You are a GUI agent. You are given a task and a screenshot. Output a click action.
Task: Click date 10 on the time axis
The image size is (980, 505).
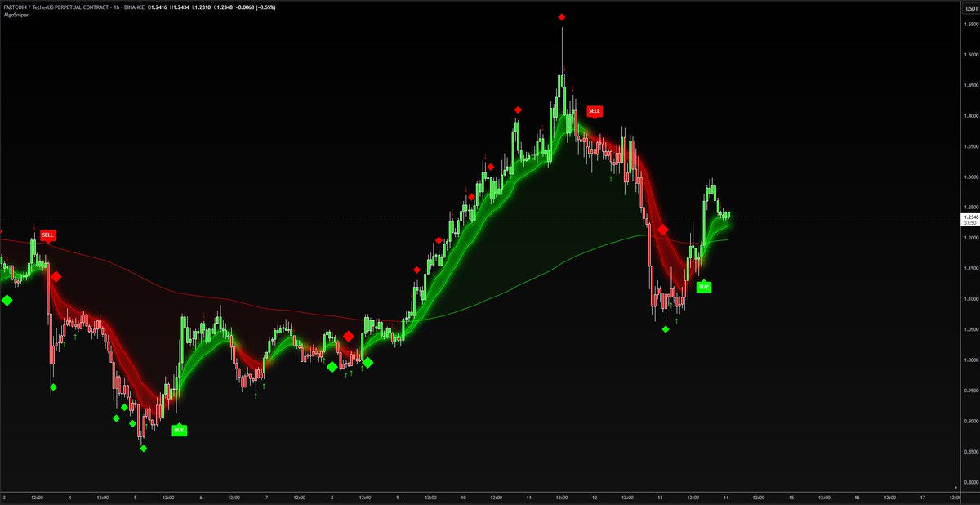point(463,497)
